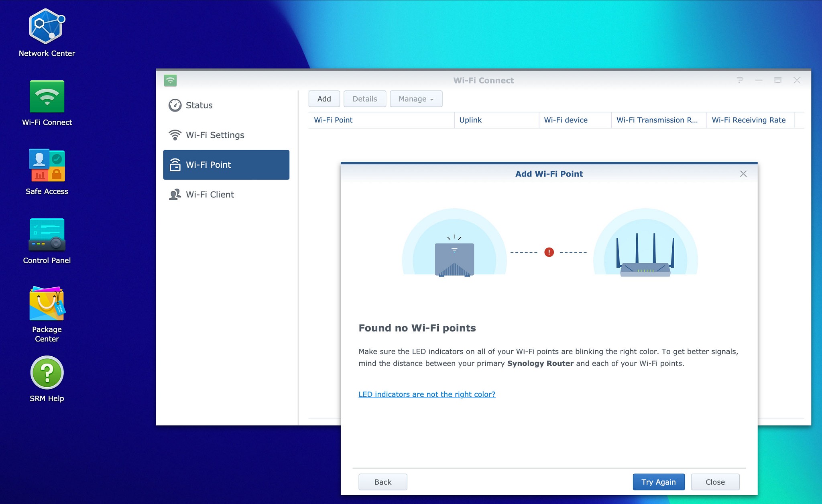Expand the Manage dropdown
822x504 pixels.
[x=416, y=99]
